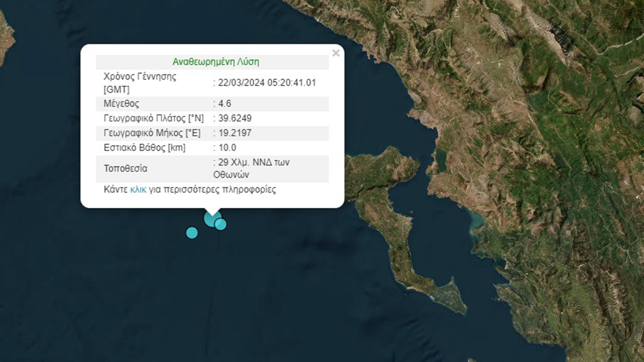Click the 'Εστιακό Βάθος [km]' label
Viewport: 644px width, 362px height.
[x=144, y=148]
